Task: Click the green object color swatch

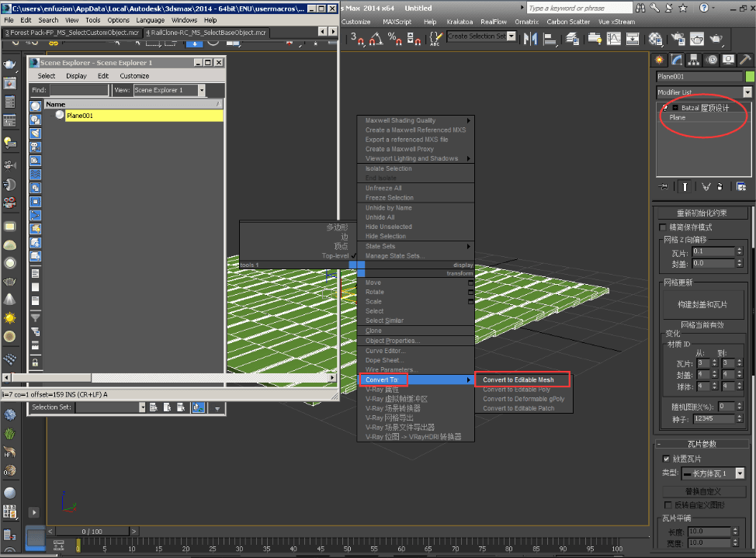Action: 750,76
